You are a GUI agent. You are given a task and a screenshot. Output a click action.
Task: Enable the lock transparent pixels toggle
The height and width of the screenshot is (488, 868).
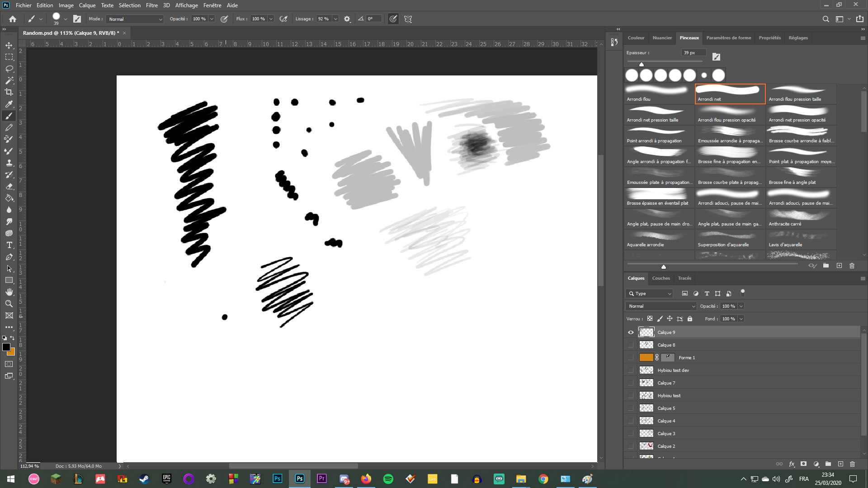coord(650,319)
